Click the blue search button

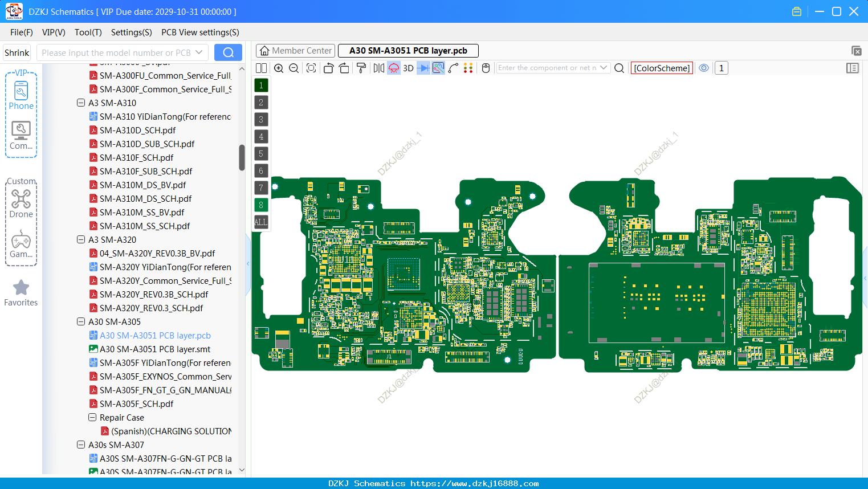click(228, 52)
